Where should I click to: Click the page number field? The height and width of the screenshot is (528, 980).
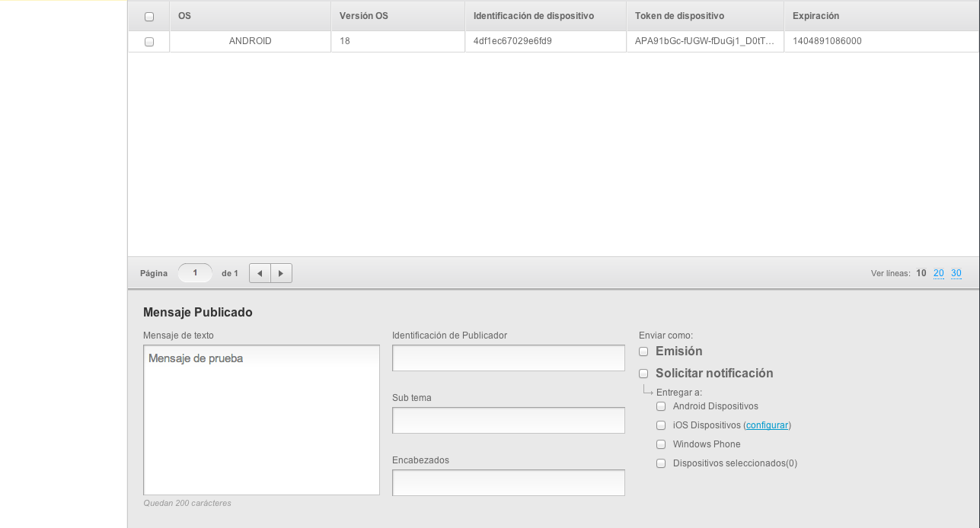click(195, 273)
